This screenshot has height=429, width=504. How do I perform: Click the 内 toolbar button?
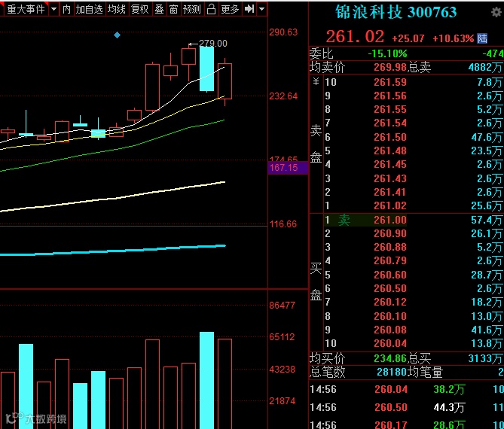point(66,9)
